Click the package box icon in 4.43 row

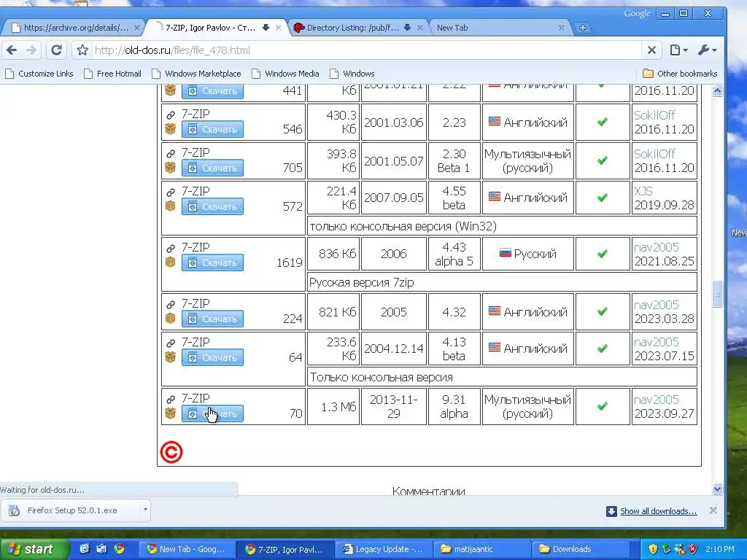[170, 262]
